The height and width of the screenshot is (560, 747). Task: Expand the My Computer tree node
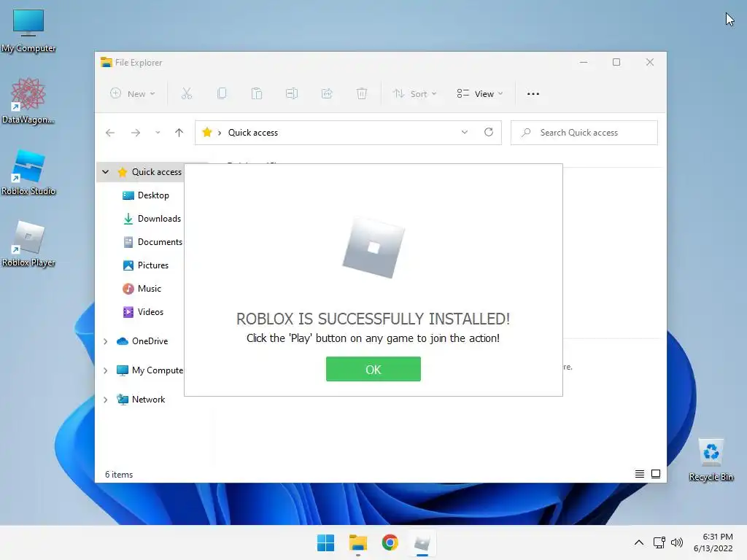pyautogui.click(x=105, y=370)
